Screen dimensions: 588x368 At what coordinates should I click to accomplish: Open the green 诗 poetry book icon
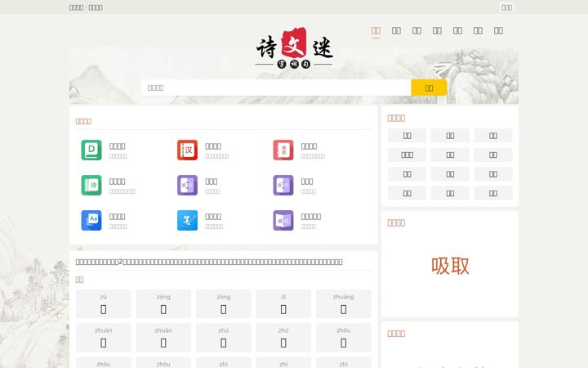point(91,185)
